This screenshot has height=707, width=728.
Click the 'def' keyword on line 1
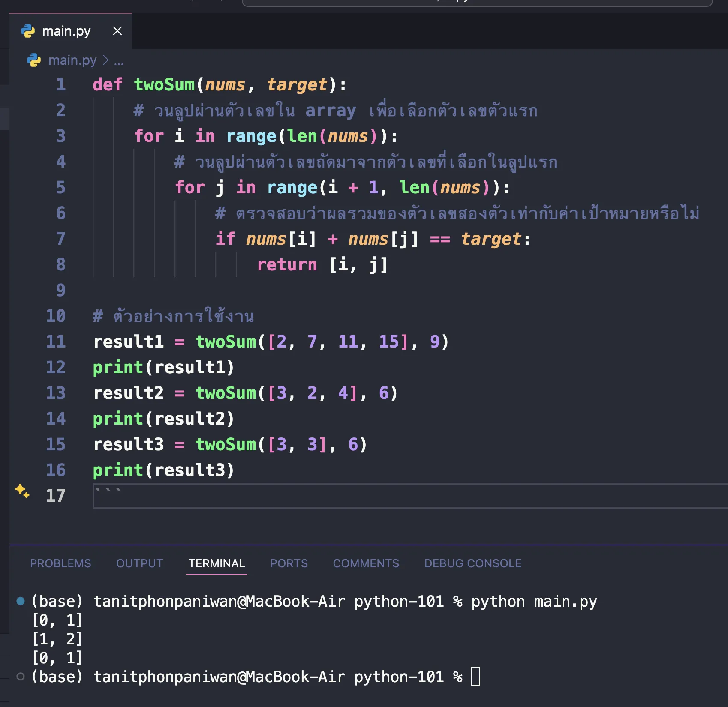[x=108, y=84]
